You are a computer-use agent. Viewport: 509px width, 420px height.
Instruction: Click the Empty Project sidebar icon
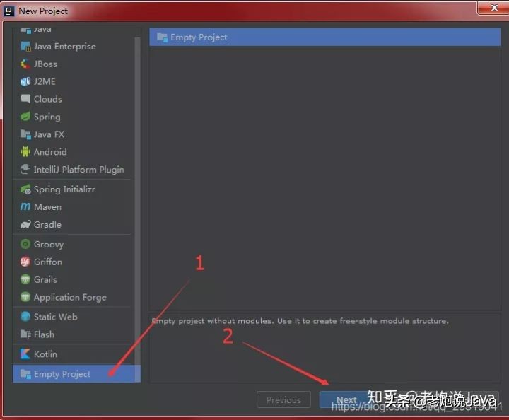(x=25, y=373)
